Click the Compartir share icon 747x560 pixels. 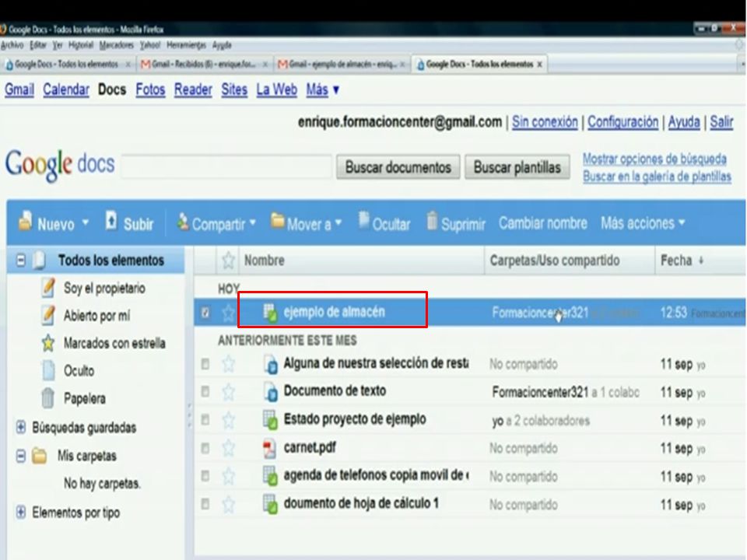182,222
